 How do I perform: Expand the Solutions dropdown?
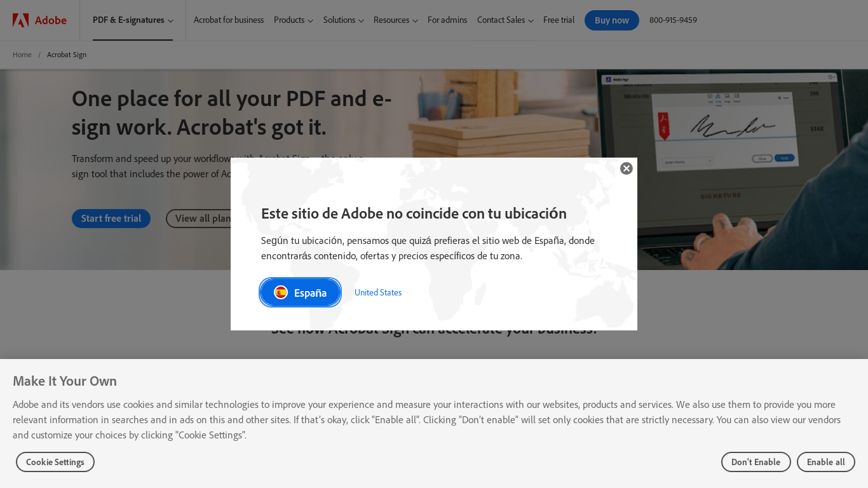(343, 20)
